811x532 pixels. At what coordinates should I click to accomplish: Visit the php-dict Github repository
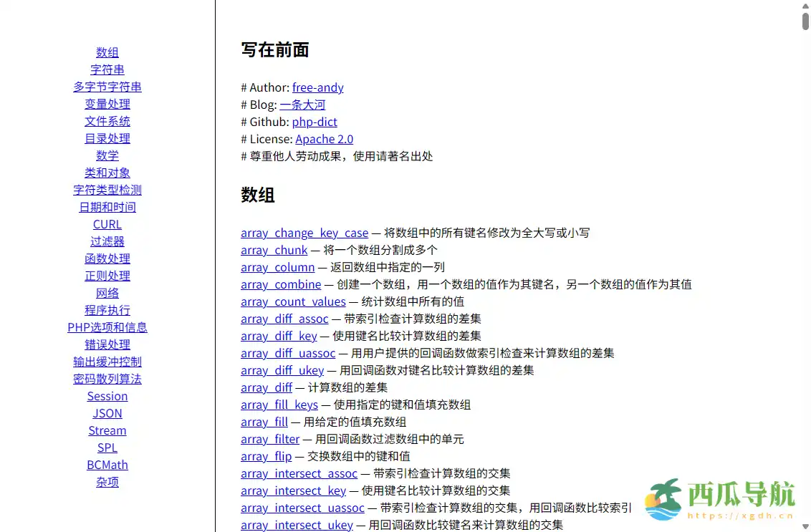coord(315,122)
